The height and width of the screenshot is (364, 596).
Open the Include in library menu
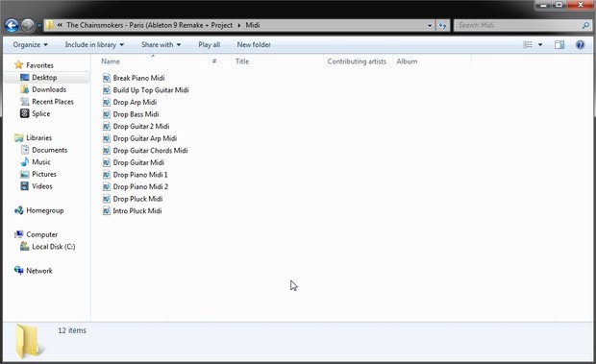[94, 45]
